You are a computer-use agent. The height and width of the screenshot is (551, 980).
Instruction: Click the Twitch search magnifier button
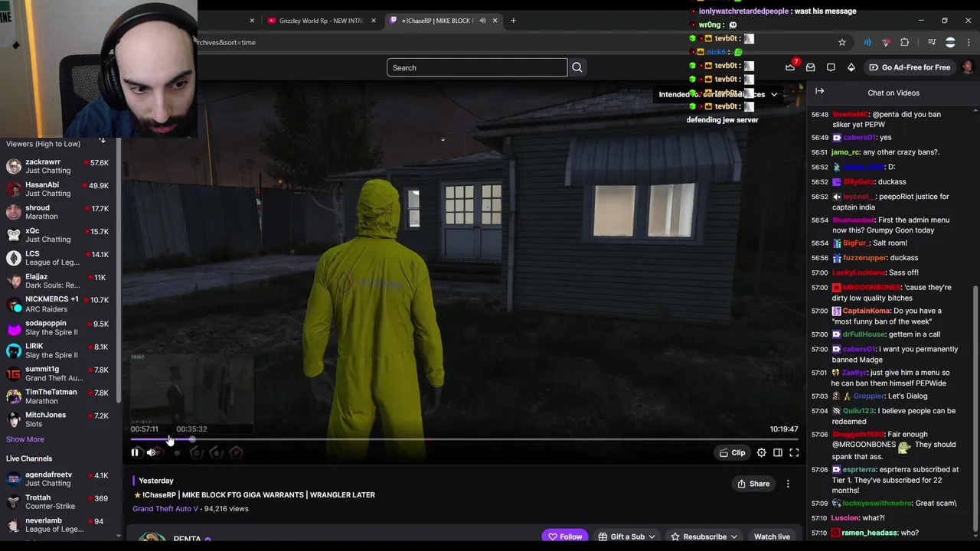[577, 67]
